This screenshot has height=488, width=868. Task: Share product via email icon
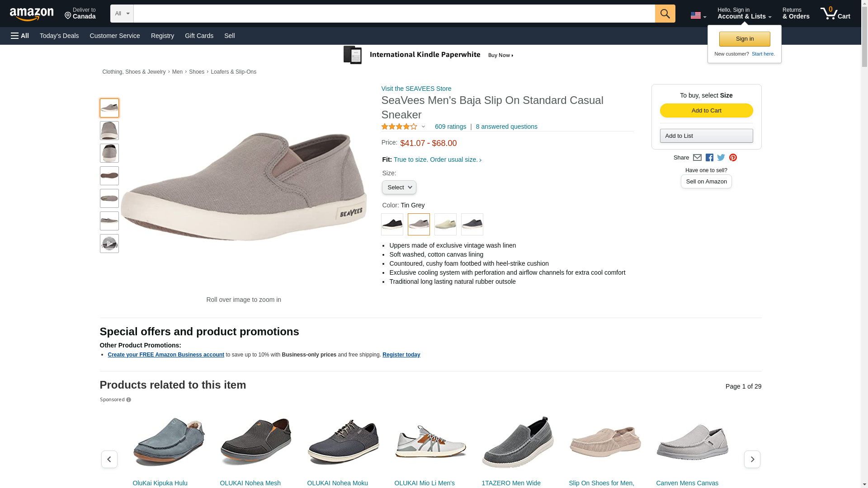(x=697, y=158)
